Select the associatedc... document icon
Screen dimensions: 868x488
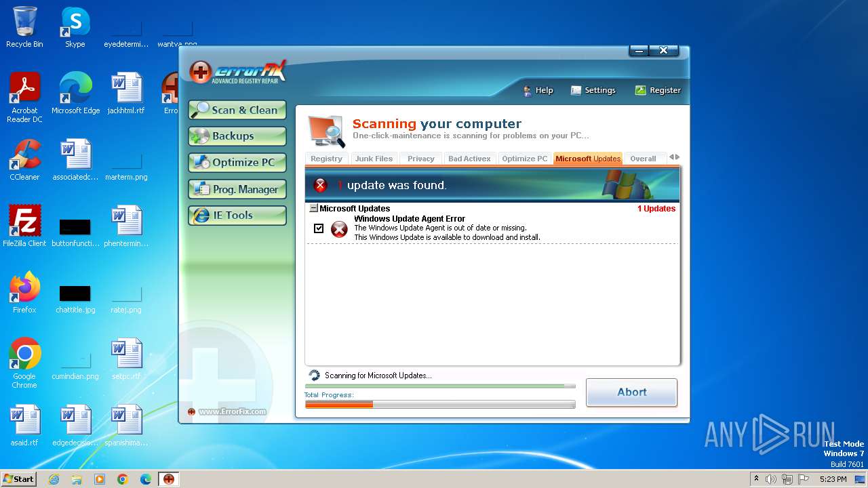coord(75,160)
